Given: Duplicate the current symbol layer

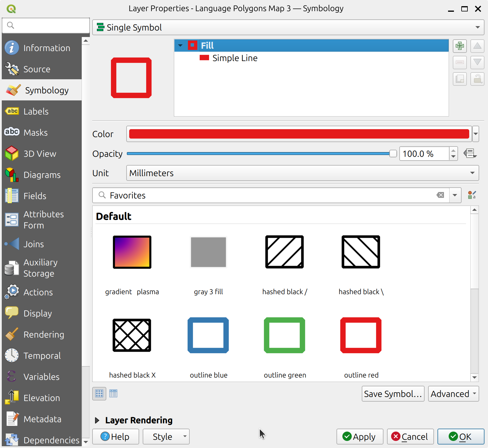Looking at the screenshot, I should coord(460,79).
